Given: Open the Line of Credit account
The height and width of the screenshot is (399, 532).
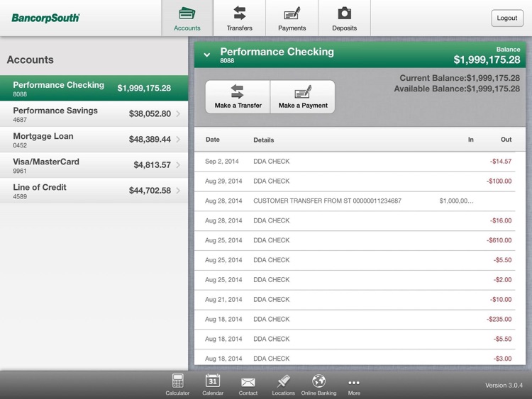Looking at the screenshot, I should tap(94, 191).
